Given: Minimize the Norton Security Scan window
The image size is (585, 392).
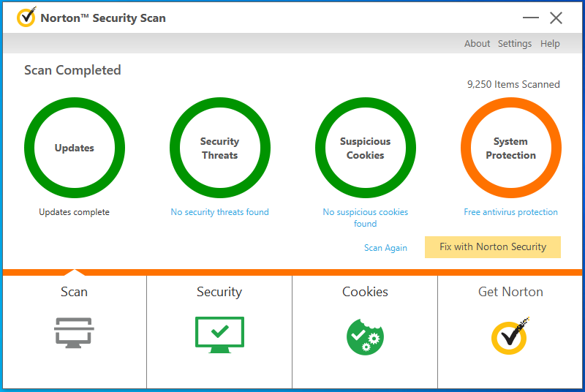Looking at the screenshot, I should [531, 18].
